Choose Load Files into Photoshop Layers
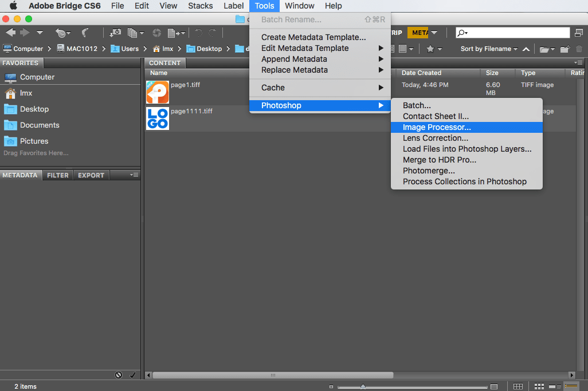The image size is (588, 391). point(467,149)
